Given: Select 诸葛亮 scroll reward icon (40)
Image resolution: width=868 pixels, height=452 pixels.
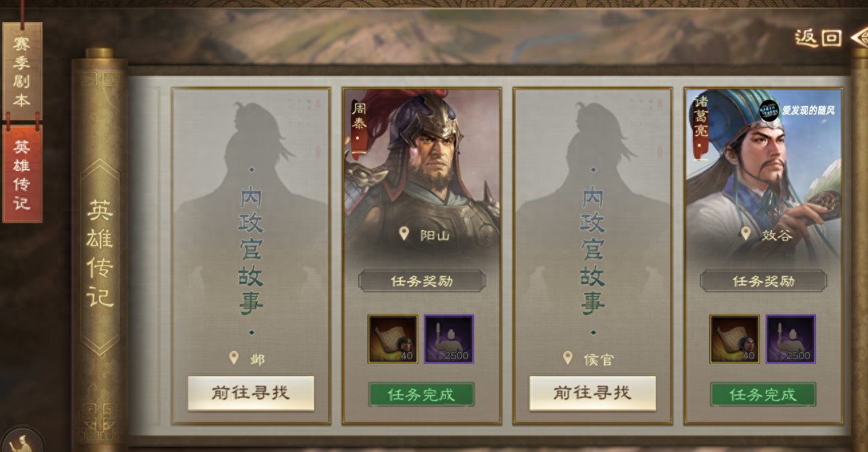Looking at the screenshot, I should click(x=735, y=339).
